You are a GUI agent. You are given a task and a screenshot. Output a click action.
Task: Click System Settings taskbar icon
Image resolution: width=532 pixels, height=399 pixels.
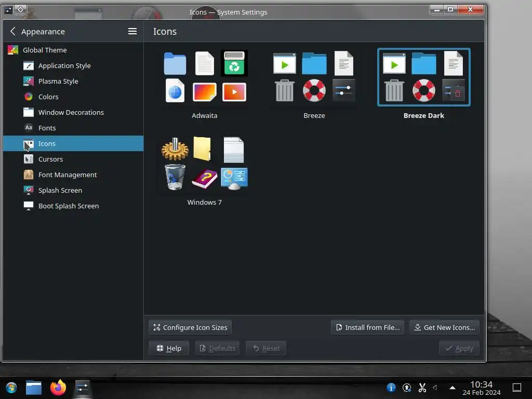tap(82, 388)
